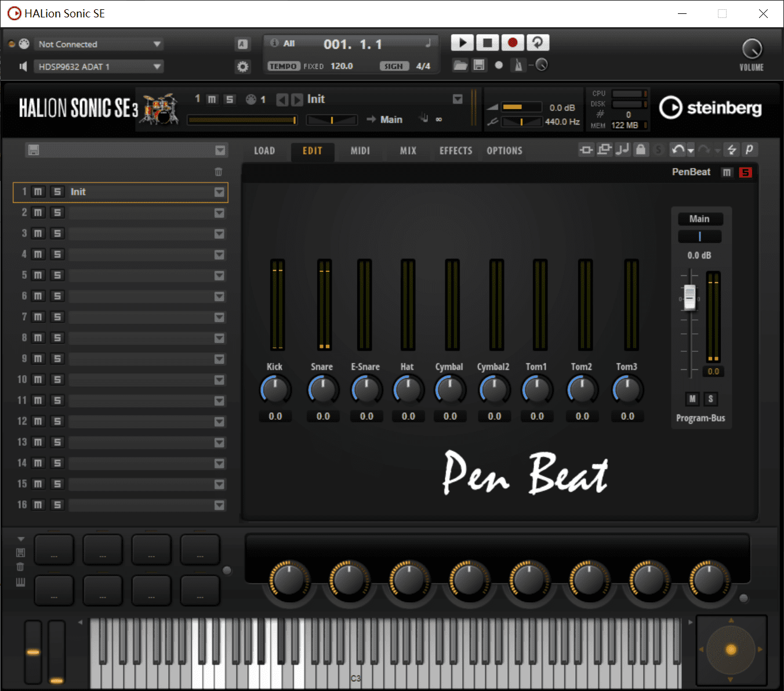The width and height of the screenshot is (784, 691).
Task: Open slot 3 program dropdown
Action: pyautogui.click(x=219, y=234)
